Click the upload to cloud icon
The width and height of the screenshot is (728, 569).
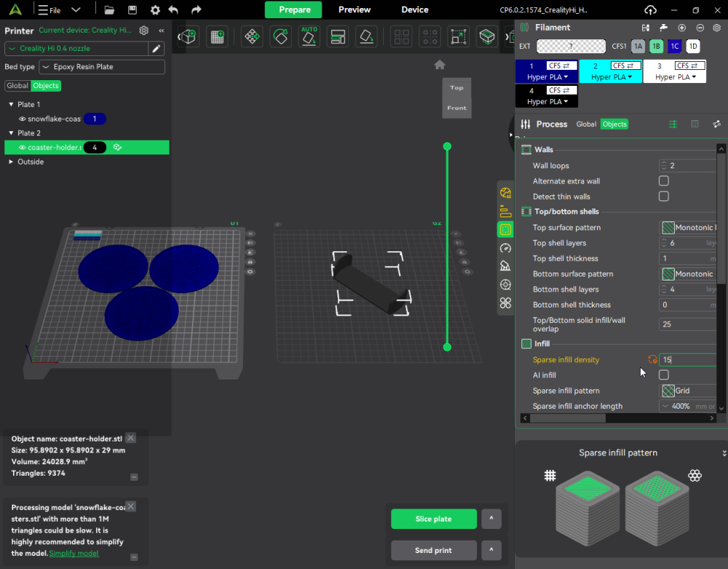tap(650, 10)
